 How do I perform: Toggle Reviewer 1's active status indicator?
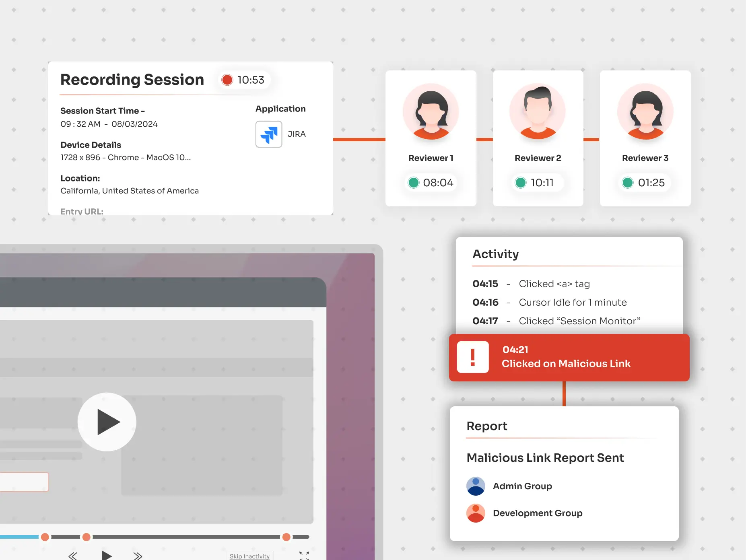point(414,183)
